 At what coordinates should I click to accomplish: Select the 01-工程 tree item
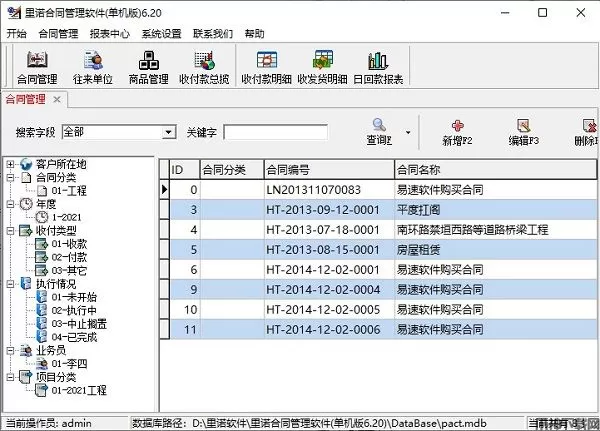(69, 191)
